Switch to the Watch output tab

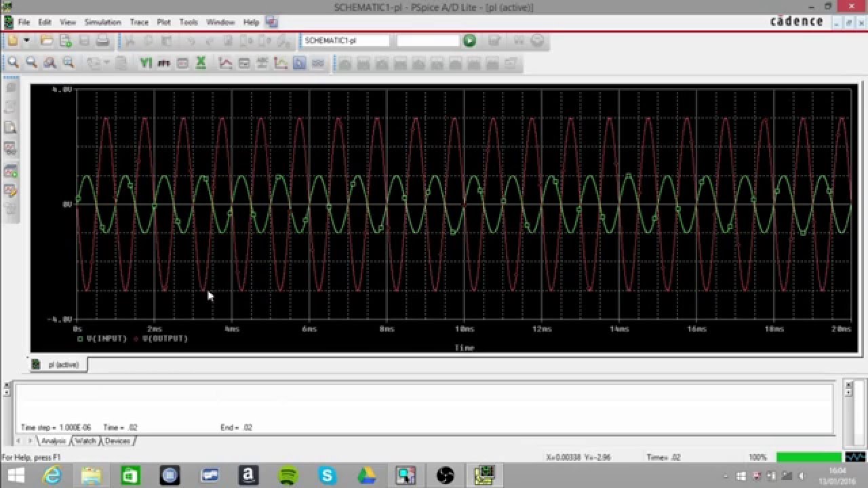click(85, 441)
